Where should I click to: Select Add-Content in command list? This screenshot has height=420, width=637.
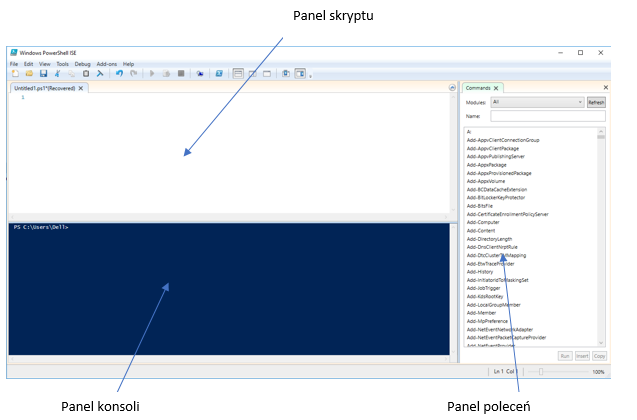point(481,231)
